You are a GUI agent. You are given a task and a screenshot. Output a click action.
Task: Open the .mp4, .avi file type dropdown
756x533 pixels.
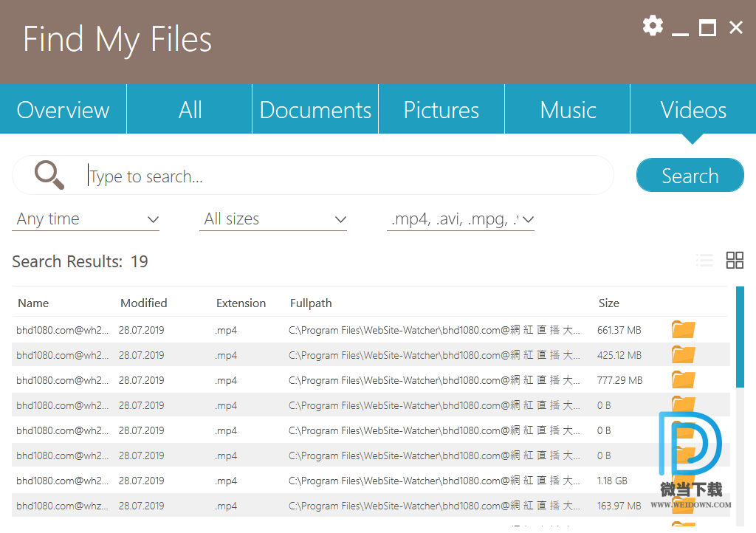tap(461, 219)
